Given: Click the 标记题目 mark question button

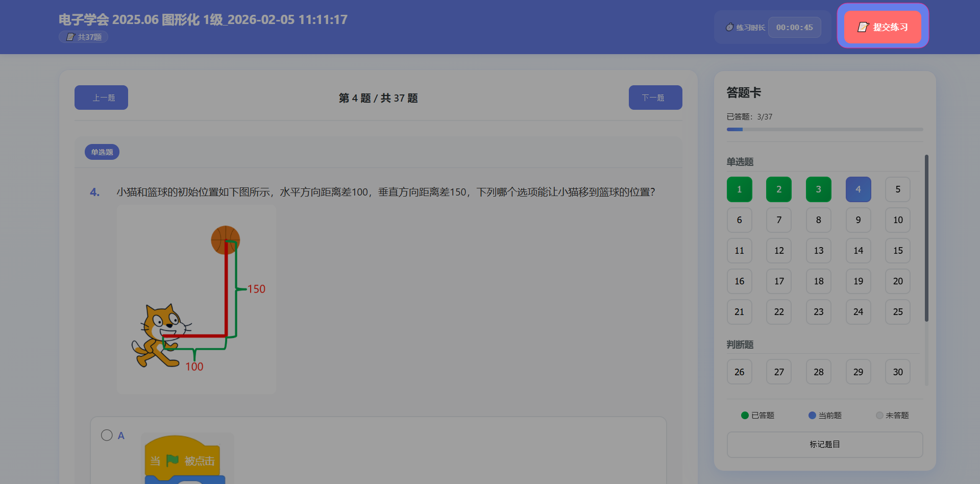Looking at the screenshot, I should coord(825,444).
